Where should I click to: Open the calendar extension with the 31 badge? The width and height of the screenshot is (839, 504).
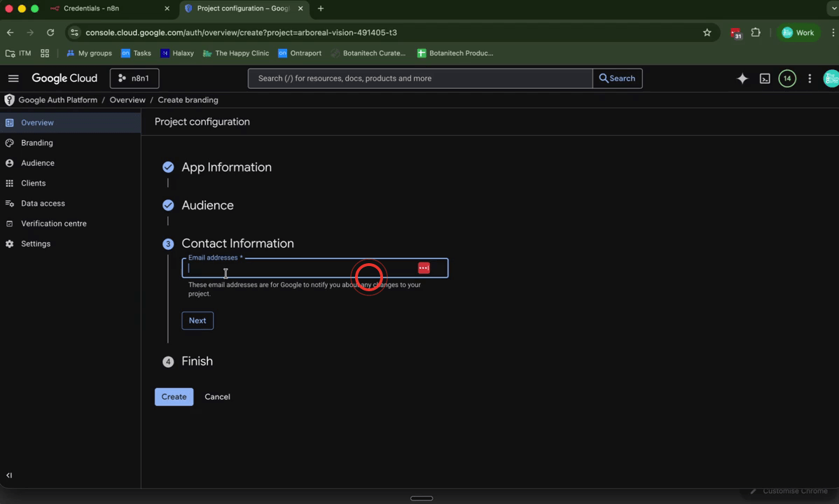coord(736,32)
